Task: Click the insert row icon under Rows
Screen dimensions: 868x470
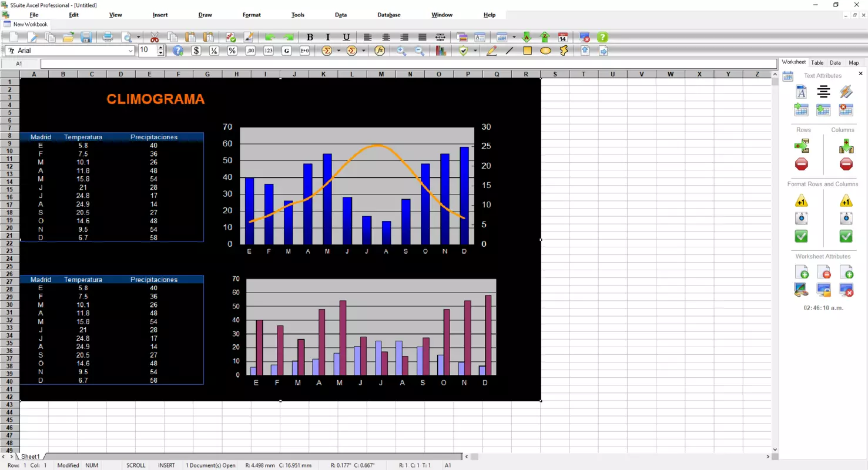Action: 802,146
